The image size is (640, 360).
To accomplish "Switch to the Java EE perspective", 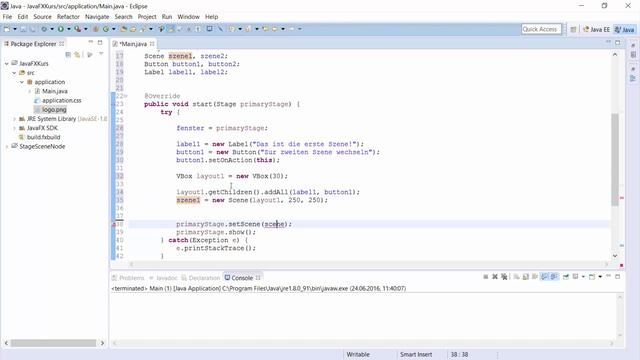I will (x=596, y=29).
